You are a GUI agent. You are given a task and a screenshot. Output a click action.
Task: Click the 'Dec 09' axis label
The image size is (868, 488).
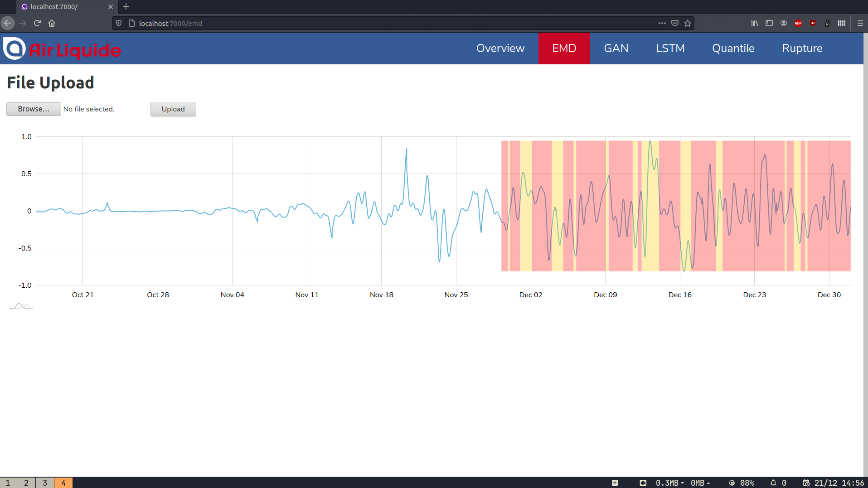click(606, 295)
